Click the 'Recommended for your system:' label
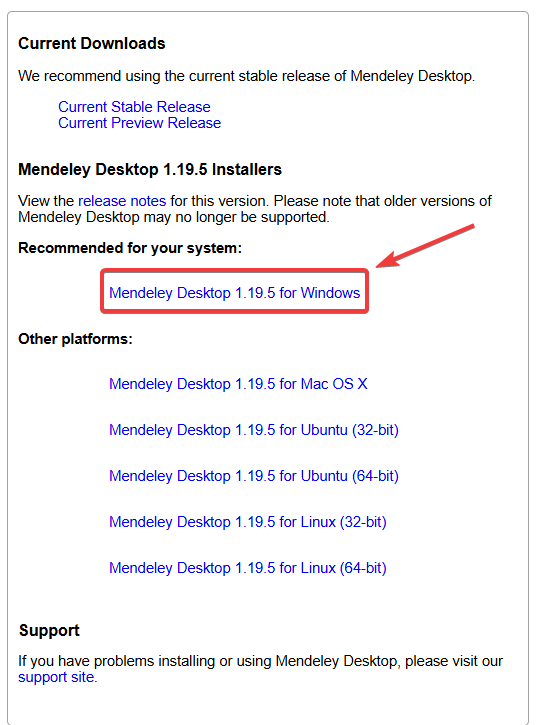 pos(130,248)
